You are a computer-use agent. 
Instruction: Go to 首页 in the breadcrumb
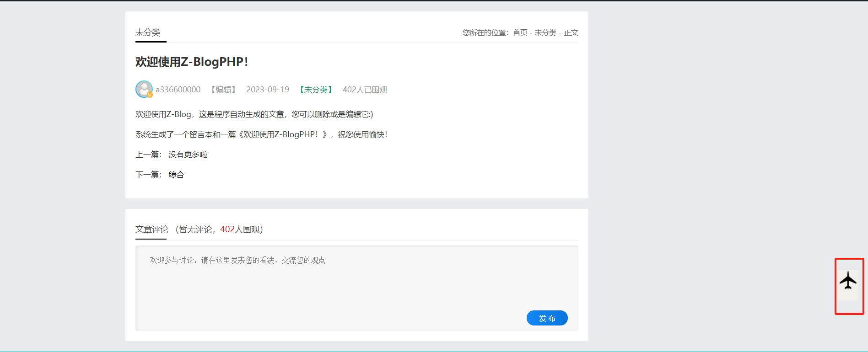pos(520,32)
